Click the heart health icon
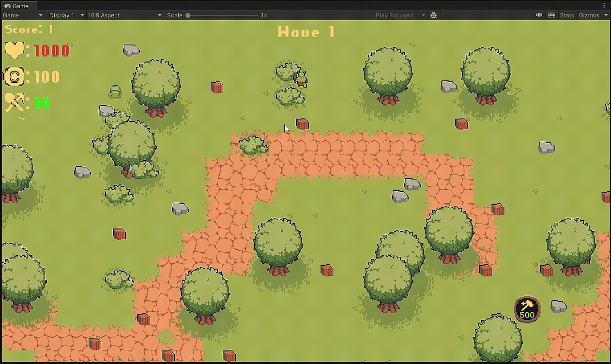611x364 pixels. tap(15, 50)
